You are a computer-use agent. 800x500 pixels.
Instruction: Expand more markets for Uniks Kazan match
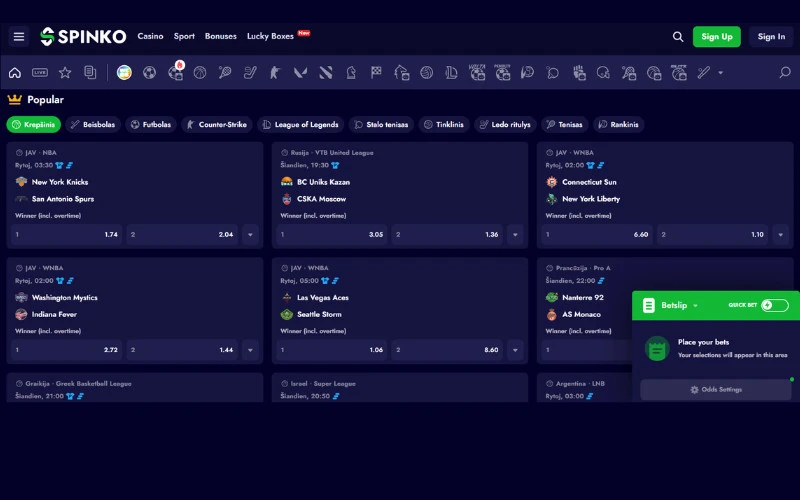tap(515, 235)
